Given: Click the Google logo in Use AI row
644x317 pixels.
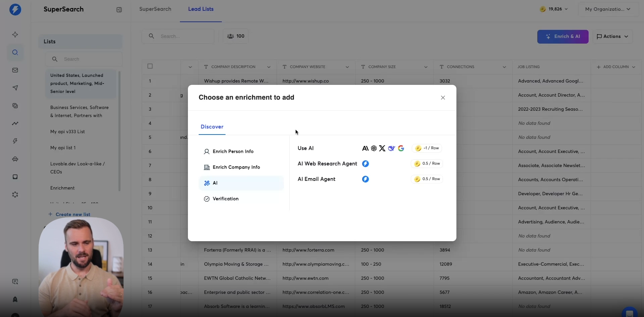Looking at the screenshot, I should [401, 148].
